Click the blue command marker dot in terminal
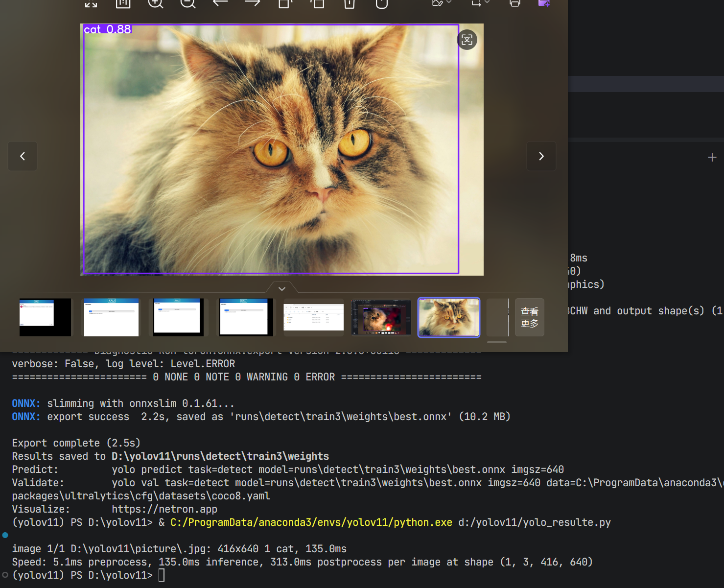The height and width of the screenshot is (588, 724). [5, 535]
